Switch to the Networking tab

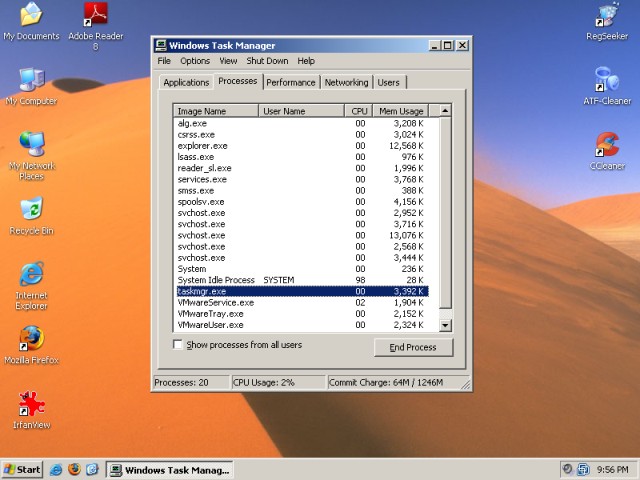click(347, 82)
